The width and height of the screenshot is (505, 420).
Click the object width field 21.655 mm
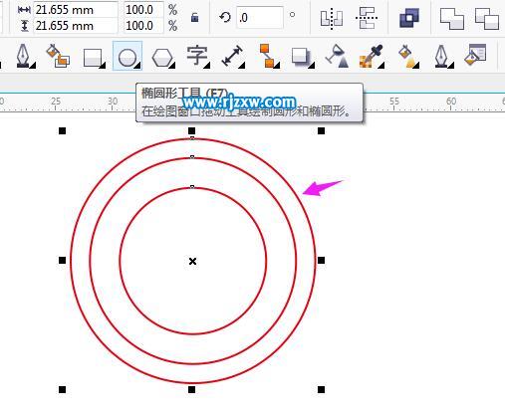(x=76, y=10)
